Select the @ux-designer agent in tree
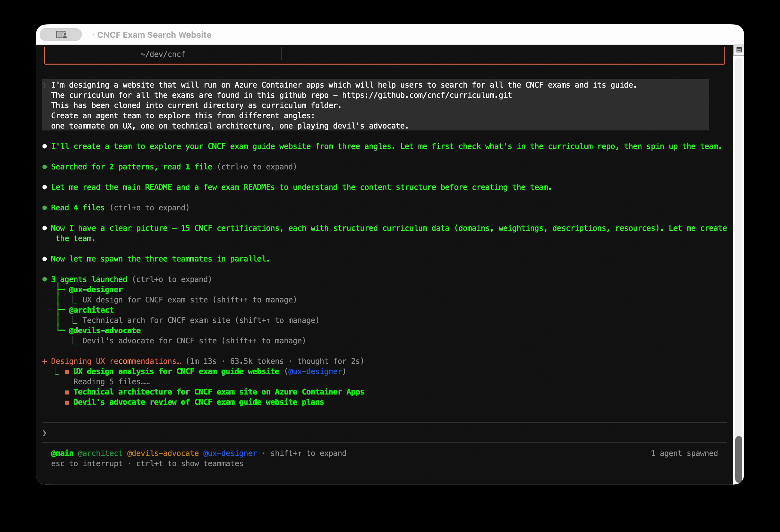 coord(96,290)
